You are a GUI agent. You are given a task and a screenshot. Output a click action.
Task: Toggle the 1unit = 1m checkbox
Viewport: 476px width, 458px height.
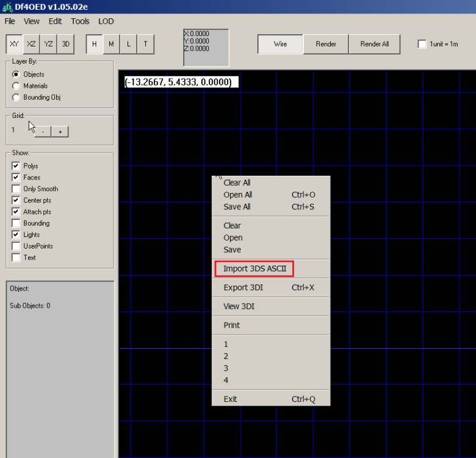422,44
